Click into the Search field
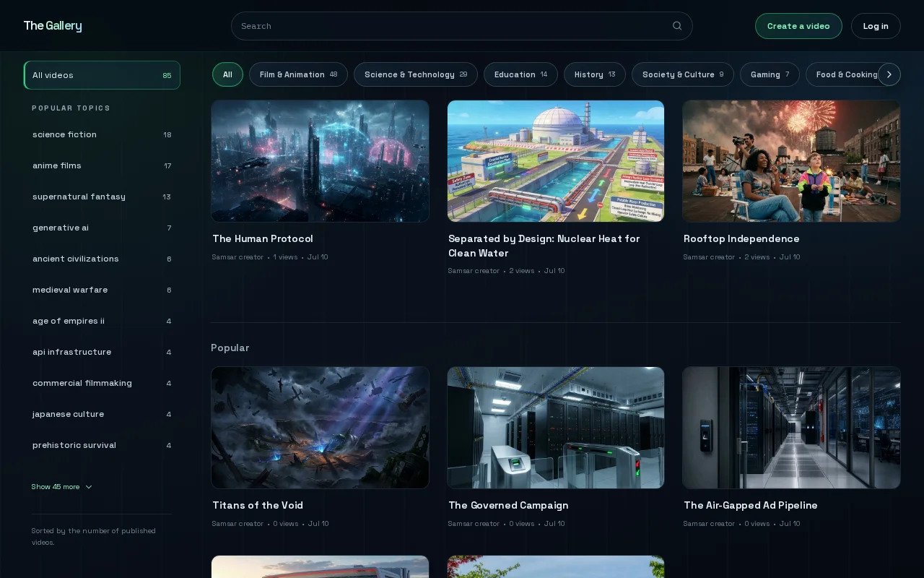The height and width of the screenshot is (578, 924). point(462,26)
